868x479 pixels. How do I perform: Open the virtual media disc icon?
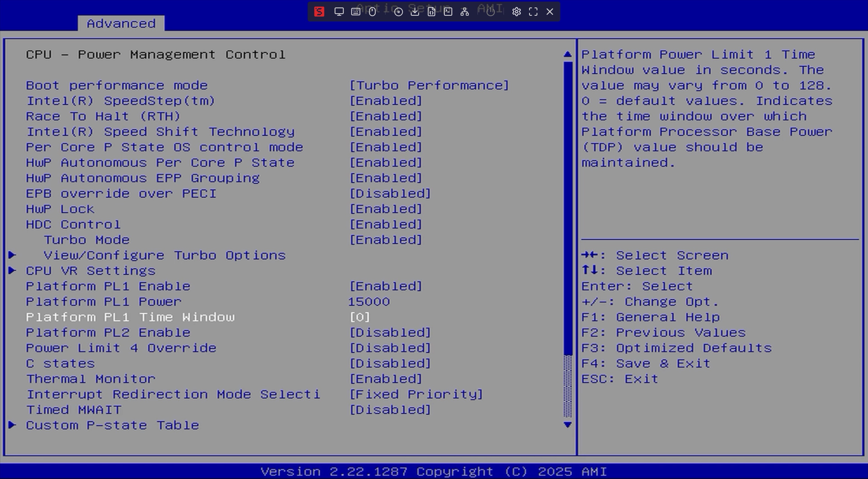click(398, 12)
